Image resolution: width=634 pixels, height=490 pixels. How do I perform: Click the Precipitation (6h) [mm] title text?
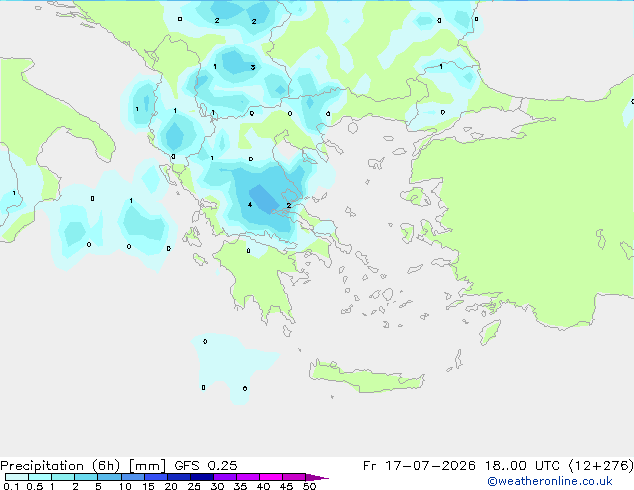(82, 466)
